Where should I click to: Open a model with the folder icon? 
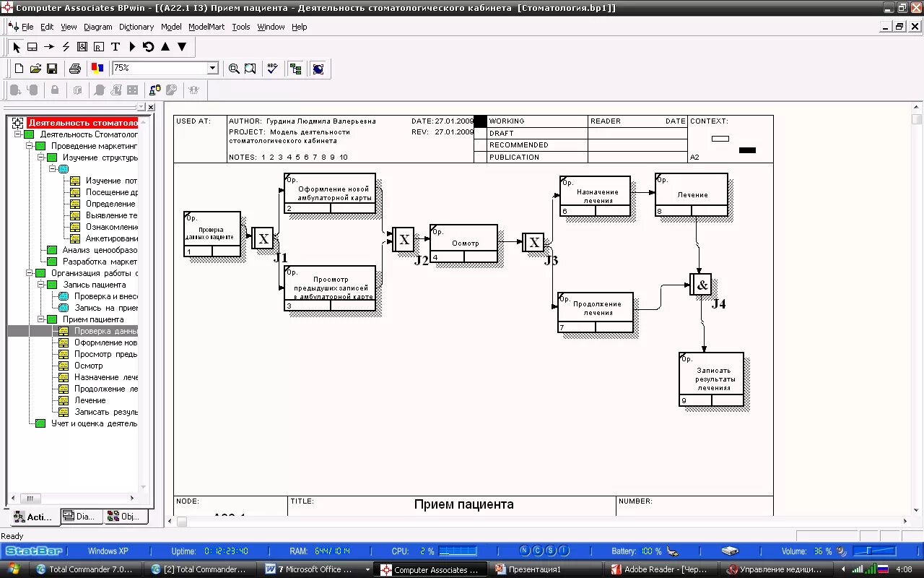coord(35,68)
